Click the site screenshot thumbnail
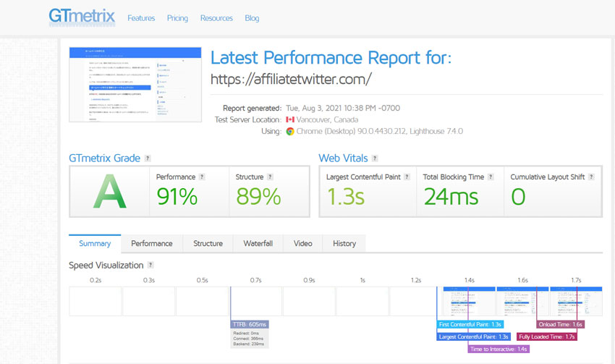Viewport: 615px width, 364px height. pos(135,85)
